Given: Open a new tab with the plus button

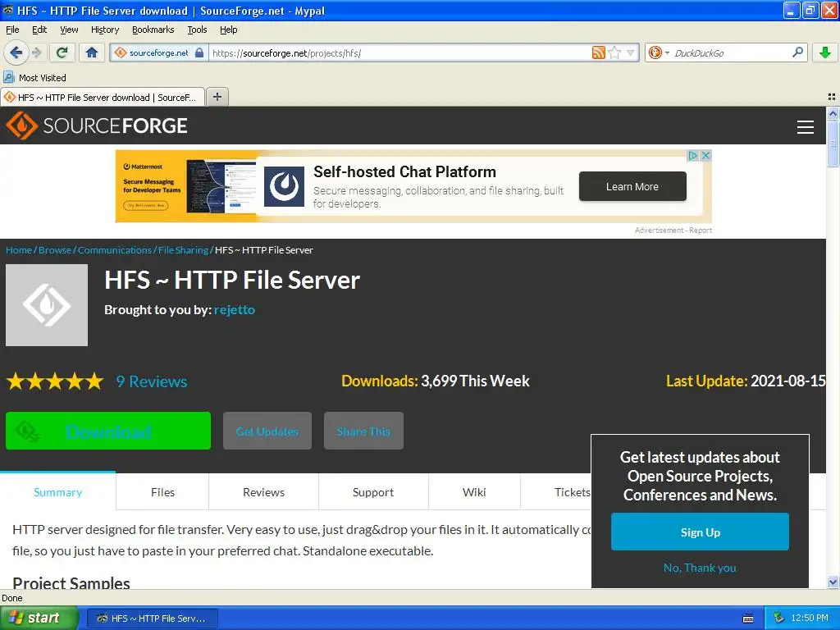Looking at the screenshot, I should [x=217, y=97].
